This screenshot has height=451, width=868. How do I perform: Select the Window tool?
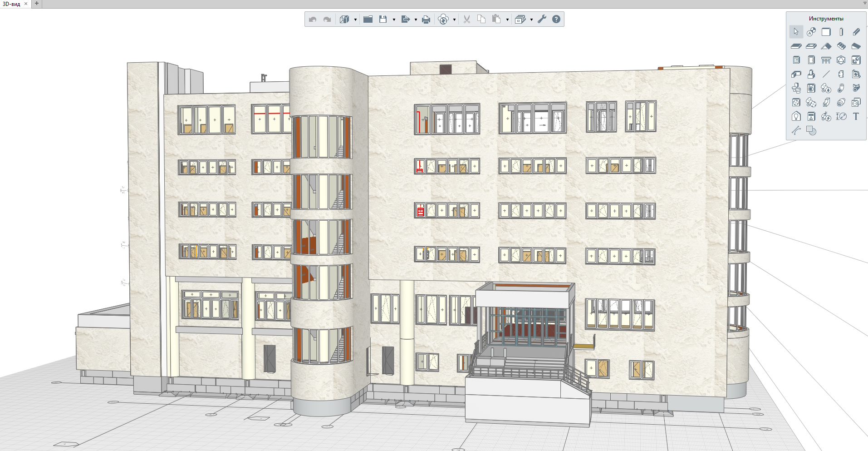[796, 60]
